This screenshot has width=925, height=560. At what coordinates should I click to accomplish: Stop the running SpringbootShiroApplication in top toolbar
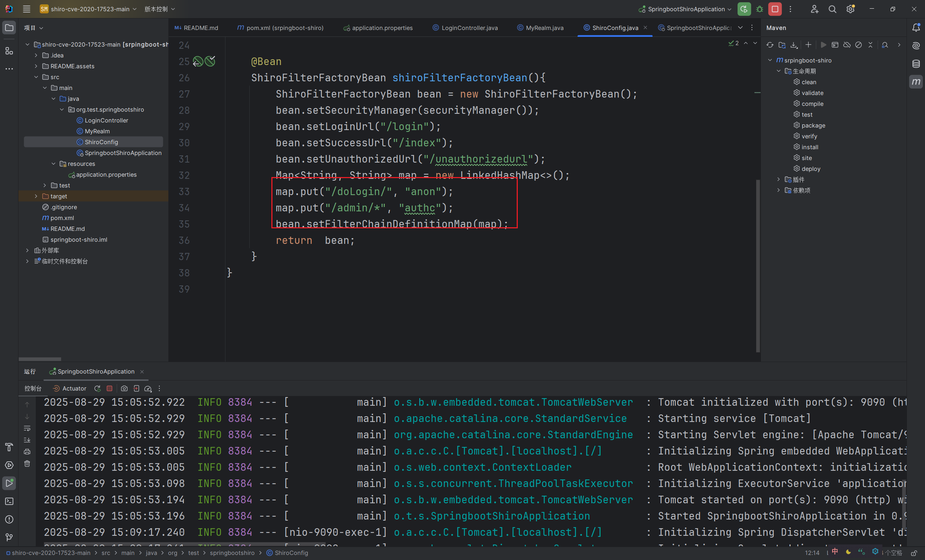[x=775, y=9]
